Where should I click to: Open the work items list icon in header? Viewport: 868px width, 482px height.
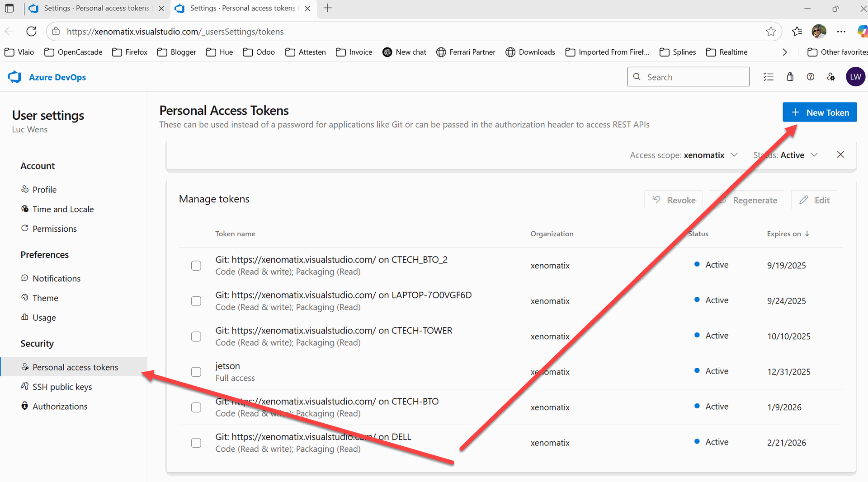click(x=768, y=77)
